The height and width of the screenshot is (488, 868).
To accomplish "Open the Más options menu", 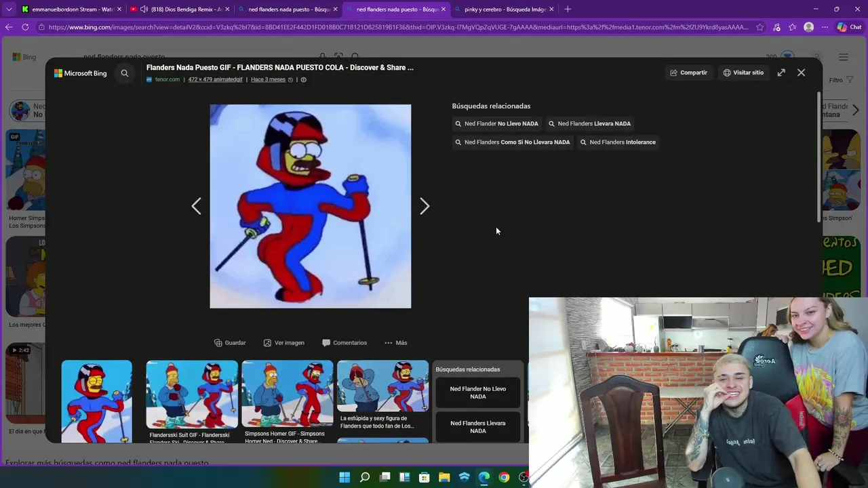I will click(x=395, y=343).
